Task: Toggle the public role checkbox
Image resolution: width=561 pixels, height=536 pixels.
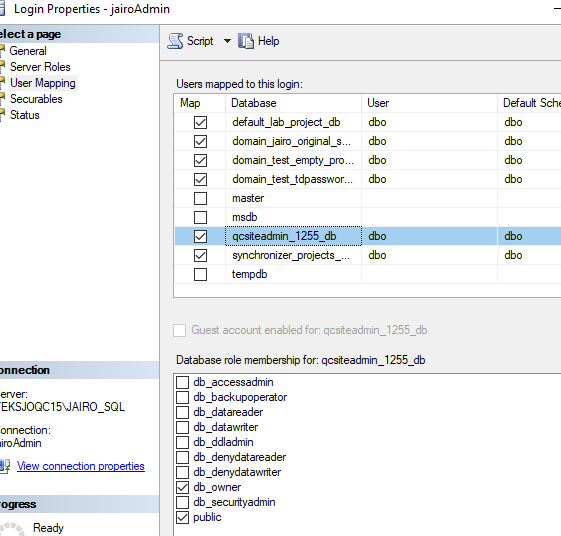Action: 182,517
